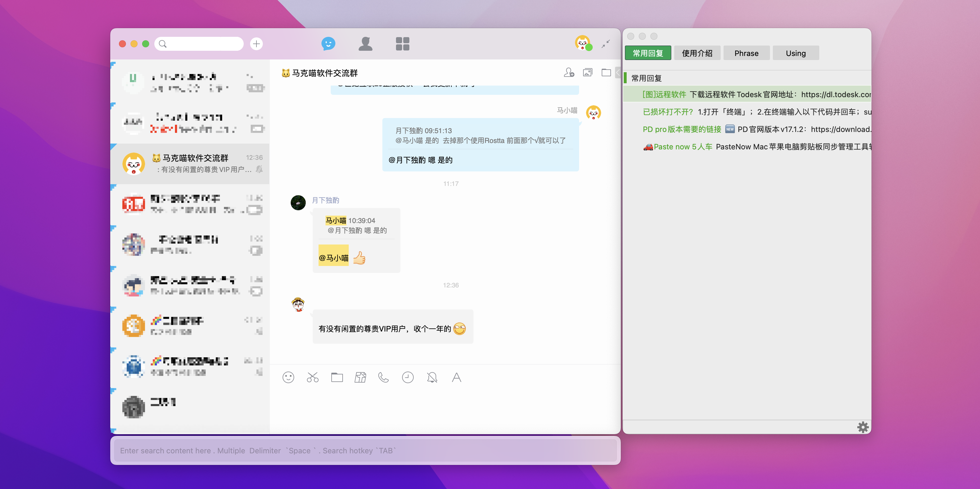Viewport: 980px width, 489px height.
Task: Open the conversation with orange round avatar
Action: pos(190,326)
